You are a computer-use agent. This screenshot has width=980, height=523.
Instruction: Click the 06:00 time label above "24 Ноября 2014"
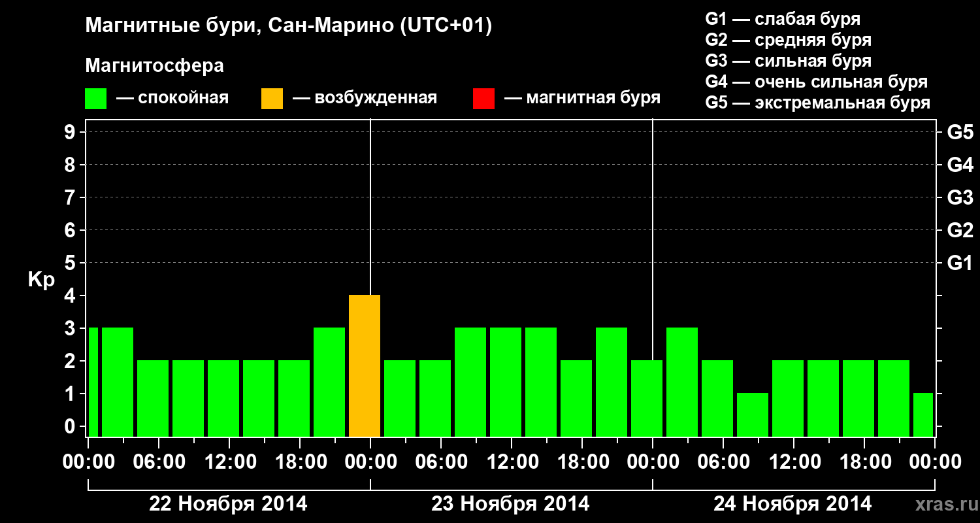point(723,462)
